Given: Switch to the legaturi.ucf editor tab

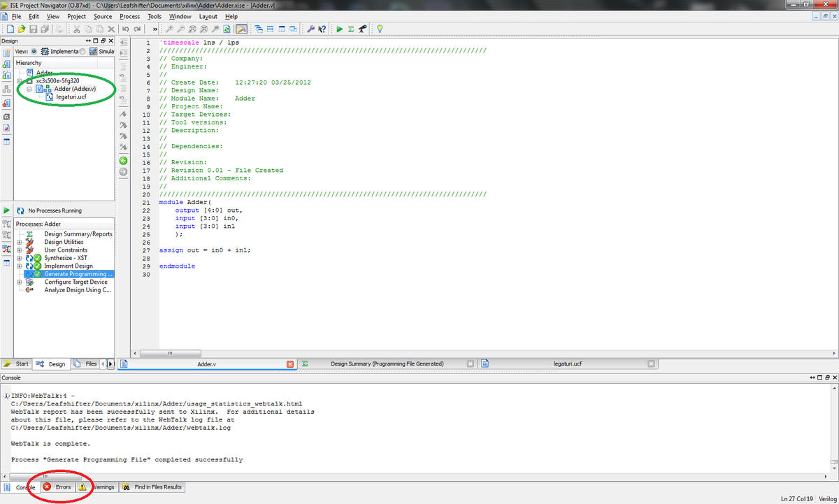Looking at the screenshot, I should click(x=566, y=363).
